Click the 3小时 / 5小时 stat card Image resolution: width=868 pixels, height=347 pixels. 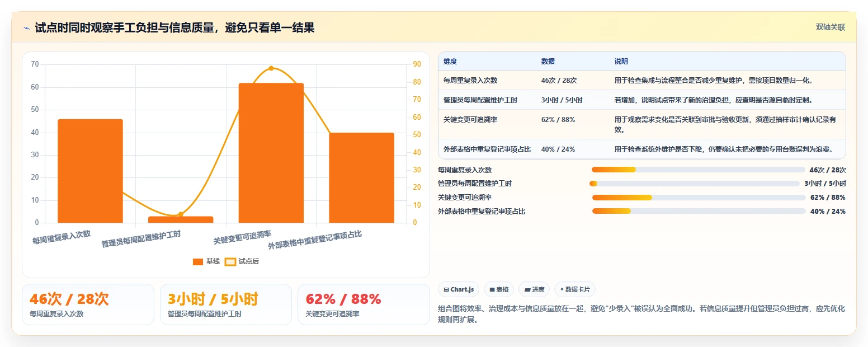(226, 304)
